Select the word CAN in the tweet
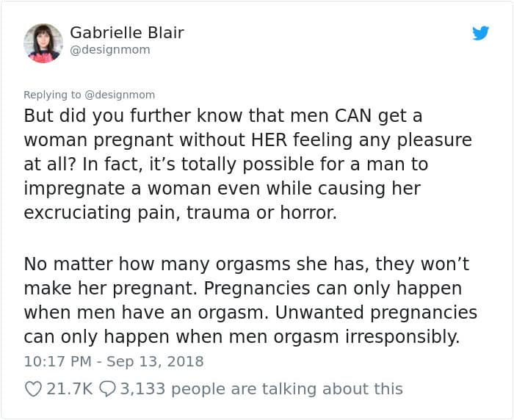The image size is (514, 420). (x=353, y=115)
